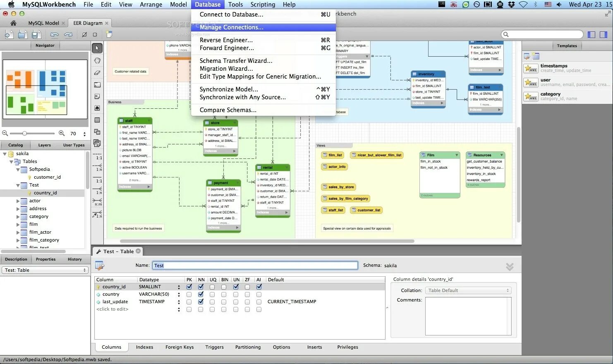The width and height of the screenshot is (613, 364).
Task: Choose Forward Engineer menu entry
Action: [263, 48]
